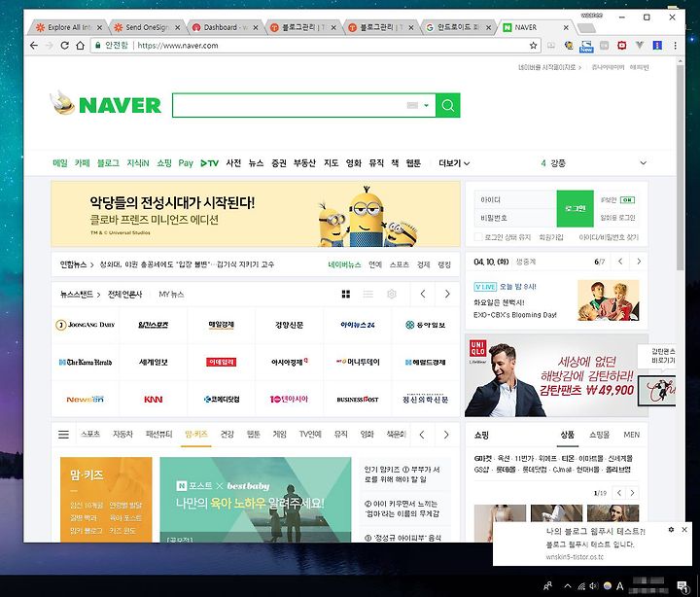700x597 pixels.
Task: Open the KNN news logo
Action: coord(154,400)
